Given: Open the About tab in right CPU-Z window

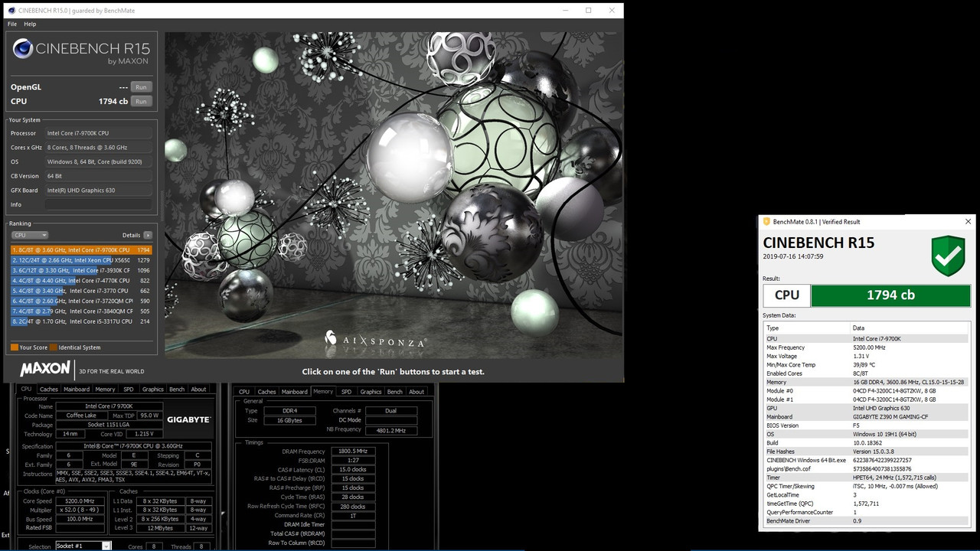Looking at the screenshot, I should [416, 392].
